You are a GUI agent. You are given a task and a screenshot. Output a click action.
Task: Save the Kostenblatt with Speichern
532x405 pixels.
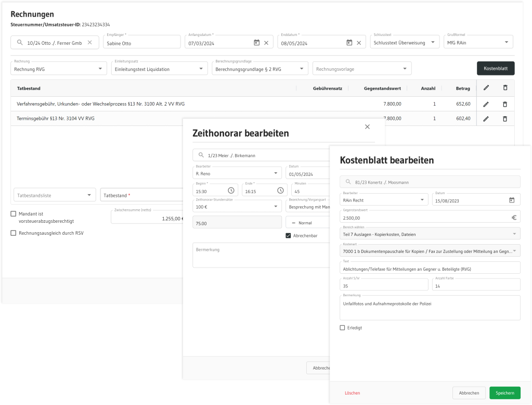[x=504, y=393]
